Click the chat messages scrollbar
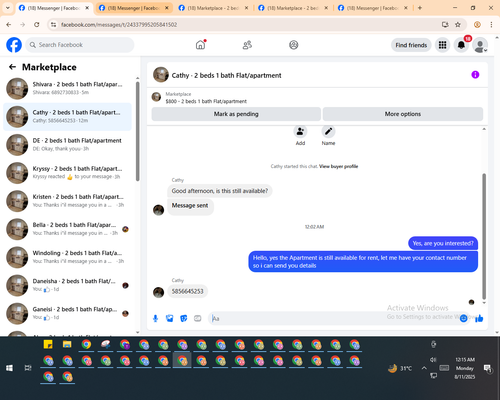The height and width of the screenshot is (400, 500). pos(484,237)
